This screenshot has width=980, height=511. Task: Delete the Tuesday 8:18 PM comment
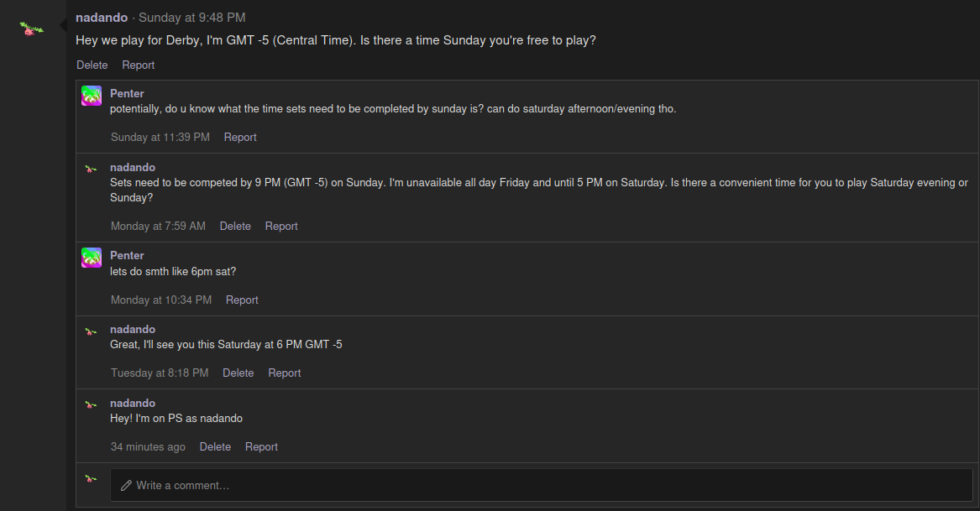coord(238,373)
